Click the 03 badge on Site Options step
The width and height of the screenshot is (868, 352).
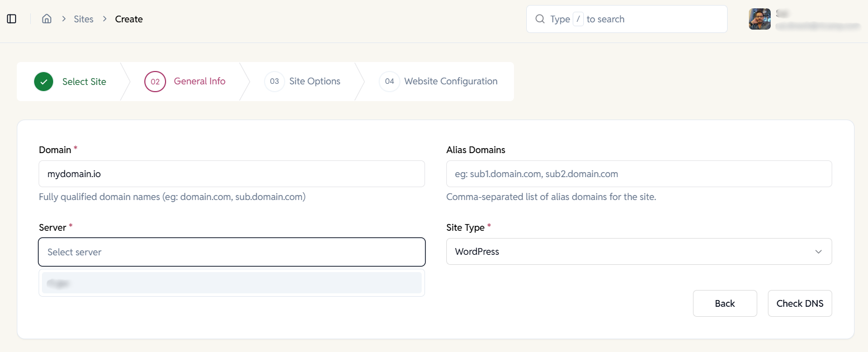coord(274,82)
